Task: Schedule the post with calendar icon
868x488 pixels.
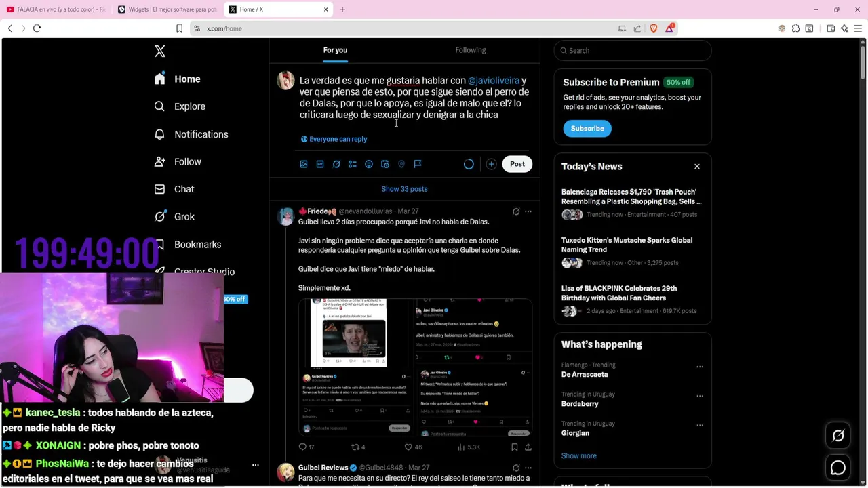Action: 385,164
